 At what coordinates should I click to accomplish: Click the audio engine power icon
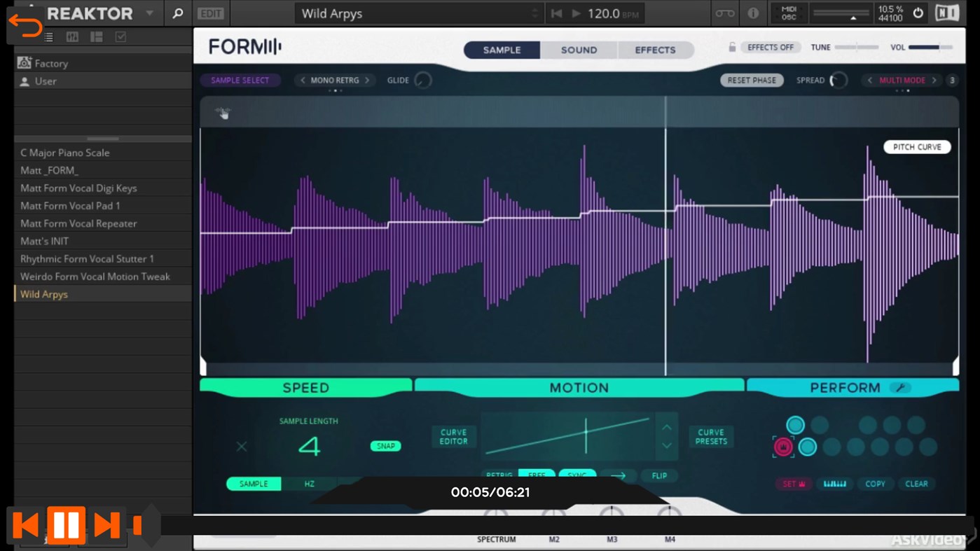918,13
